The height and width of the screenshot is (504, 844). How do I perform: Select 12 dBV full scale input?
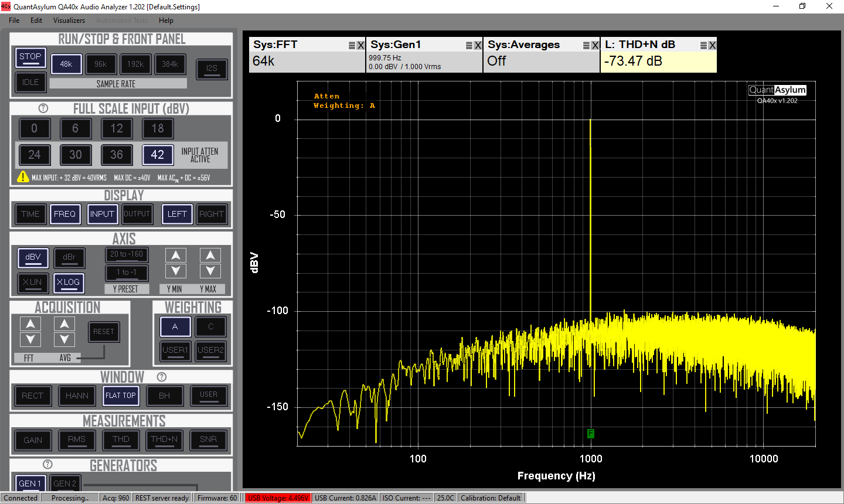pyautogui.click(x=117, y=128)
